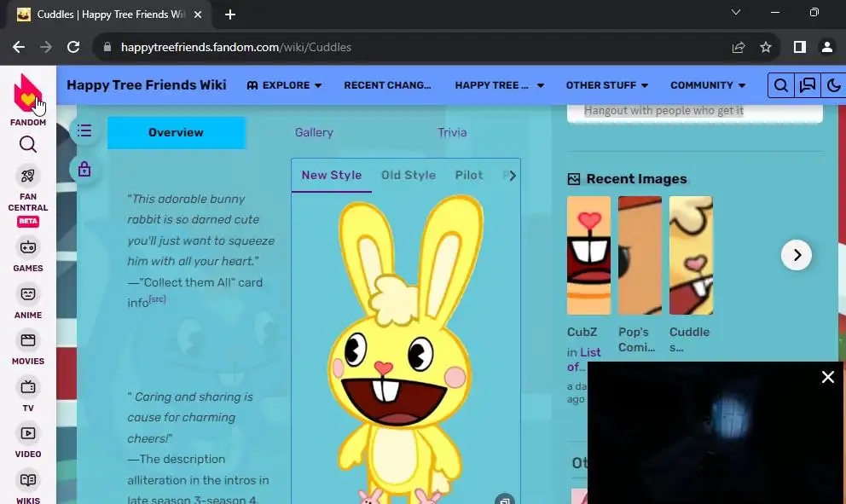The width and height of the screenshot is (846, 504).
Task: Open the browser side panel
Action: pyautogui.click(x=800, y=47)
